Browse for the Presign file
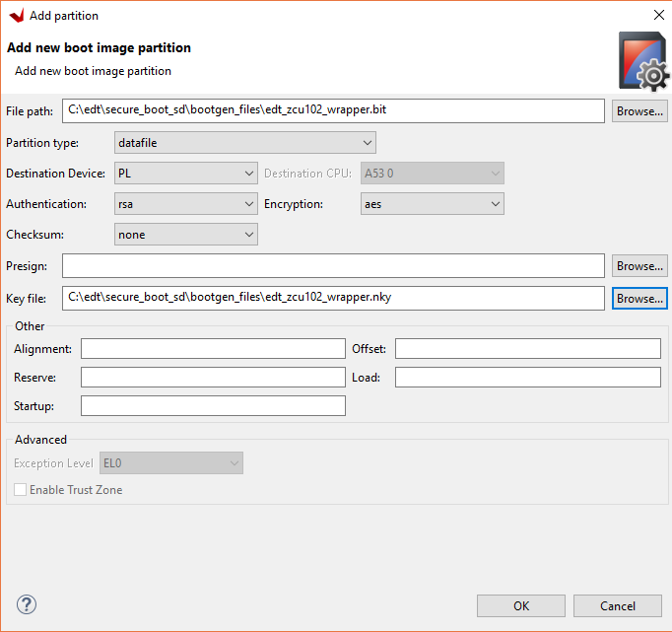This screenshot has height=632, width=672. pos(639,266)
